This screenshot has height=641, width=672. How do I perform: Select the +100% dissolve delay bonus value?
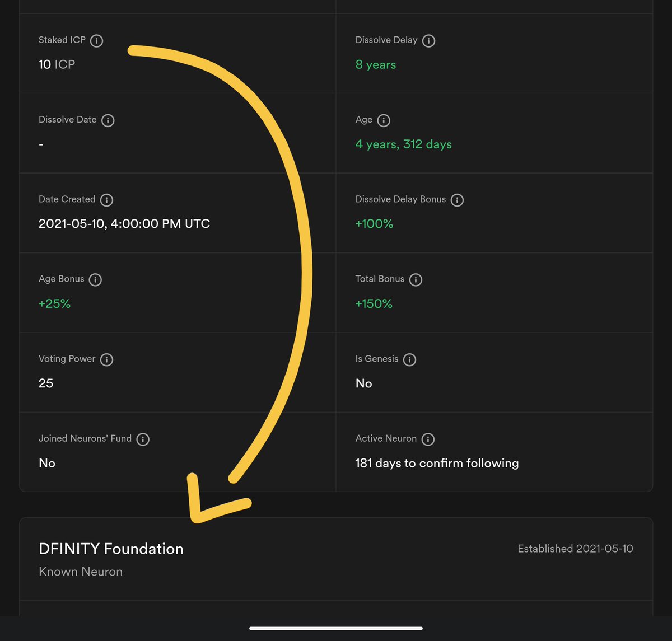coord(374,224)
